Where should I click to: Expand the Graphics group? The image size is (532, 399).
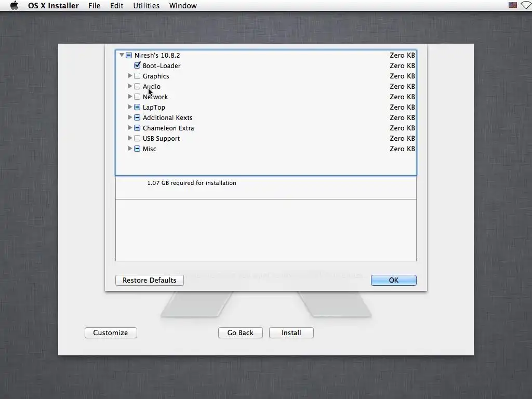pyautogui.click(x=130, y=76)
